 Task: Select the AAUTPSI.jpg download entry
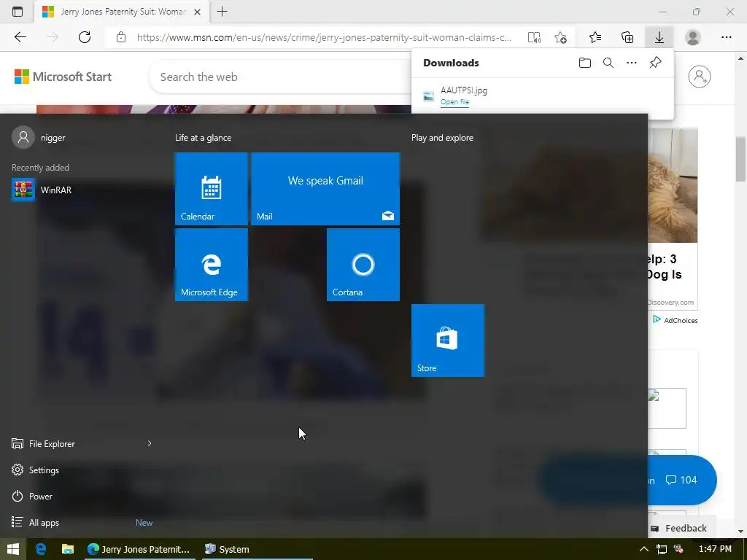pos(542,96)
